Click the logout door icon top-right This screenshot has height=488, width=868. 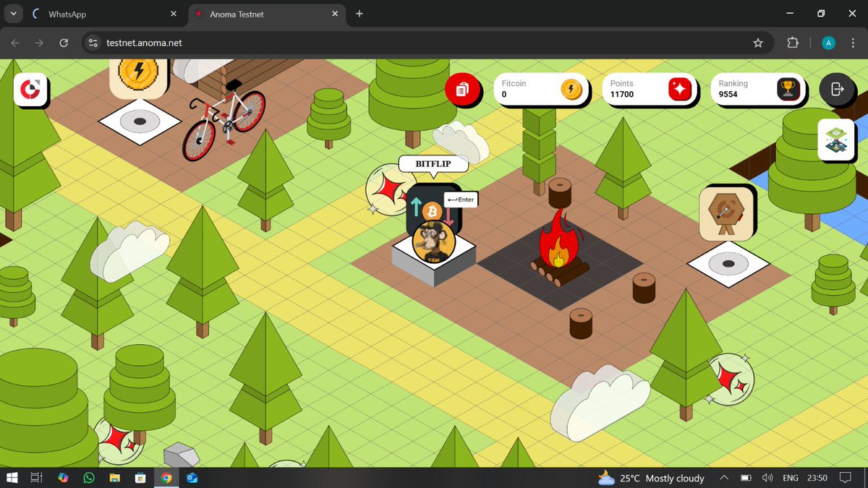click(838, 90)
